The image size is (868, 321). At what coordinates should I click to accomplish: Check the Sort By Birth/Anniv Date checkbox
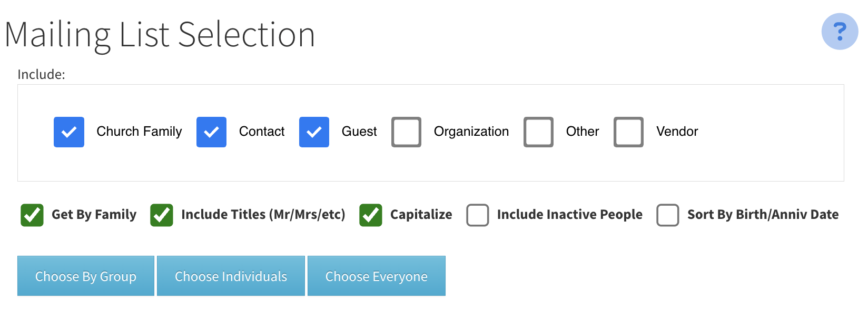coord(667,215)
